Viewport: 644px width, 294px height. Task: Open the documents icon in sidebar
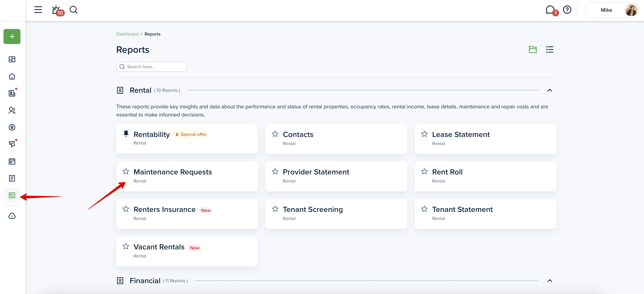[x=12, y=178]
